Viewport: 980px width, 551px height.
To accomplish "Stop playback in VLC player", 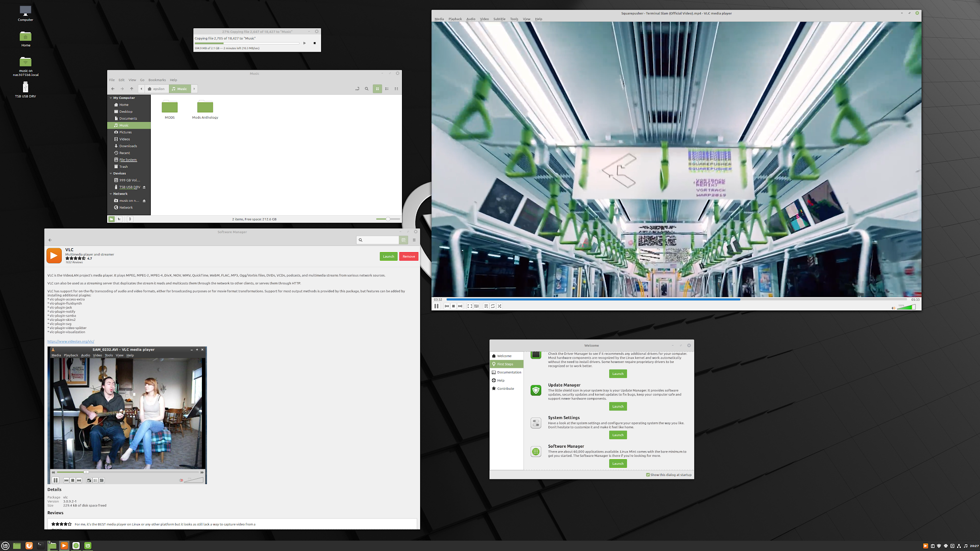I will (x=454, y=306).
